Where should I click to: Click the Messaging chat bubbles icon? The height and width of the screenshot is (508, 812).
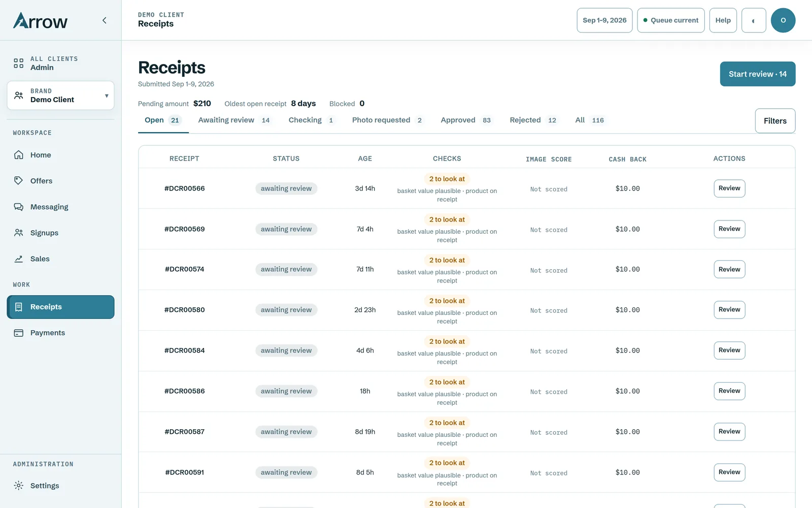click(x=19, y=207)
